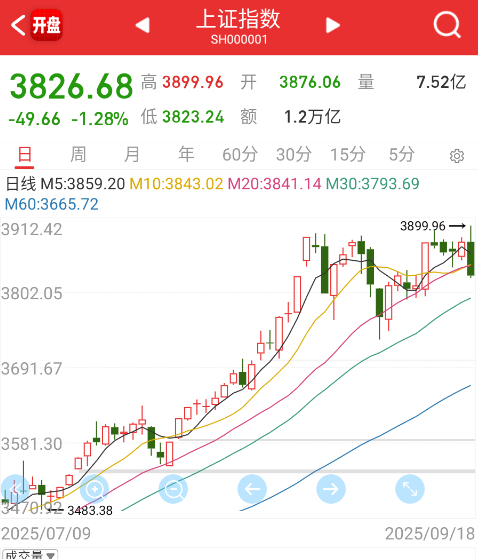Tap the 上证指数 title
The image size is (478, 559).
pyautogui.click(x=238, y=19)
